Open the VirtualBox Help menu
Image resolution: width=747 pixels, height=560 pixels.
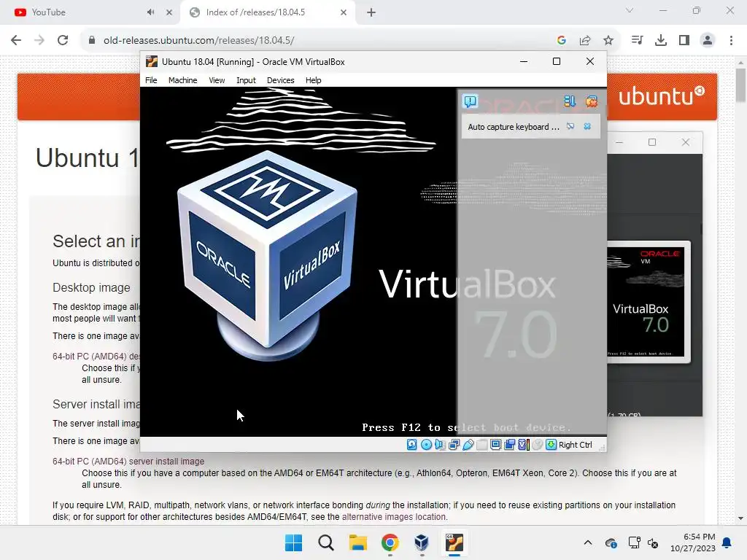click(314, 80)
